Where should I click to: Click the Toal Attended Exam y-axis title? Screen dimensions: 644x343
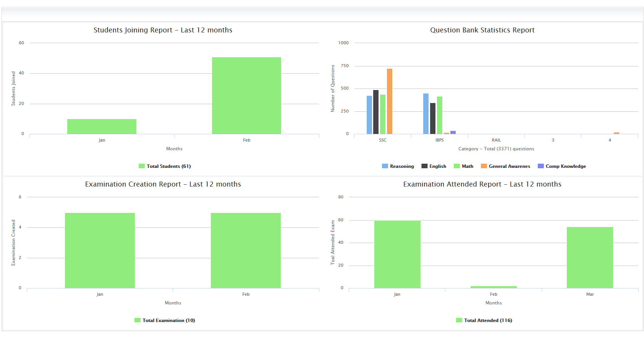point(333,243)
